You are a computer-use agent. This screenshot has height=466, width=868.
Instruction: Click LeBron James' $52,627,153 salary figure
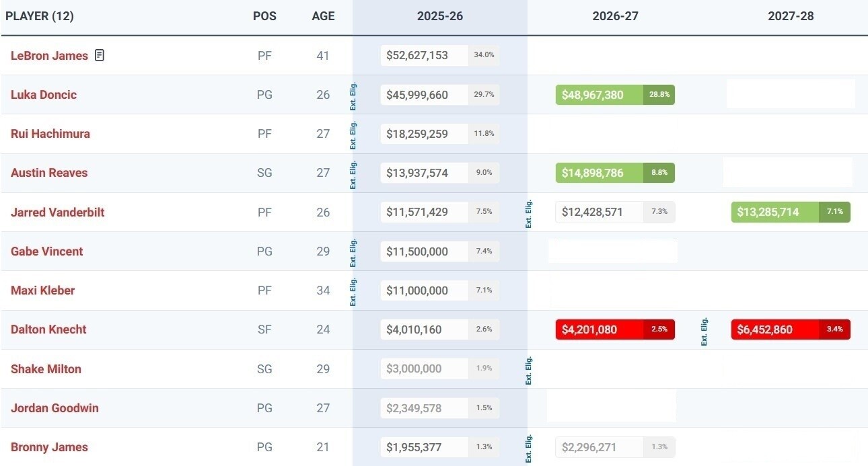pos(424,55)
